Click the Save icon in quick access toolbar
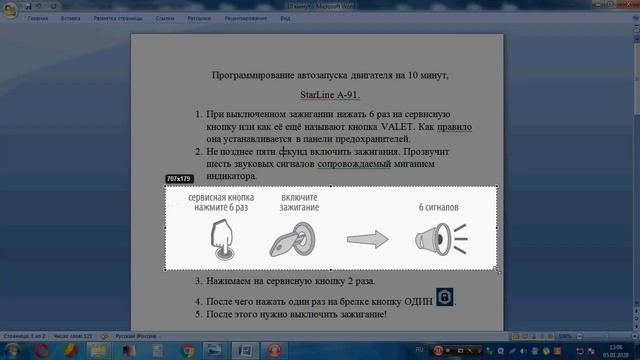This screenshot has height=360, width=640. point(28,6)
